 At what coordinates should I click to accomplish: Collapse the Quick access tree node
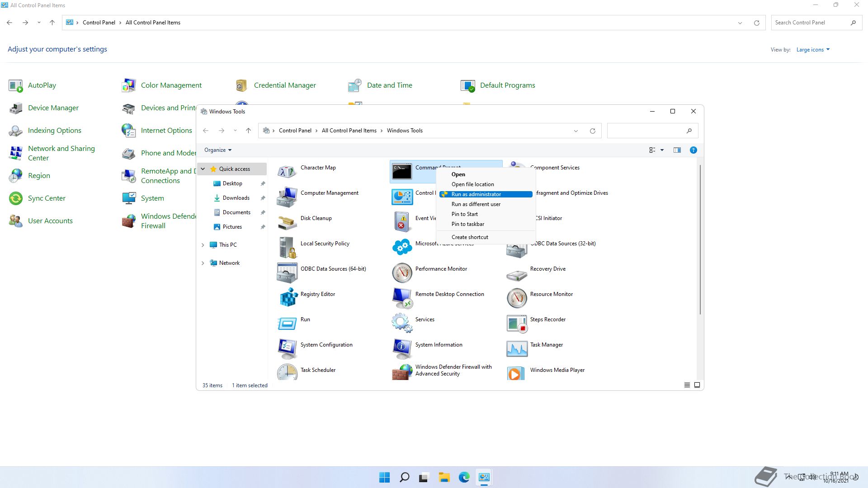[203, 169]
